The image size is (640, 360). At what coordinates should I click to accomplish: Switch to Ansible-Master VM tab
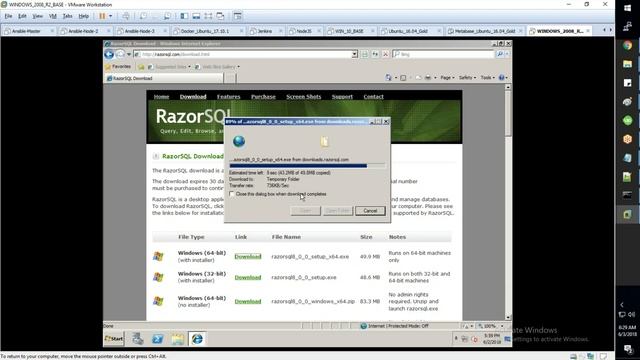[29, 31]
